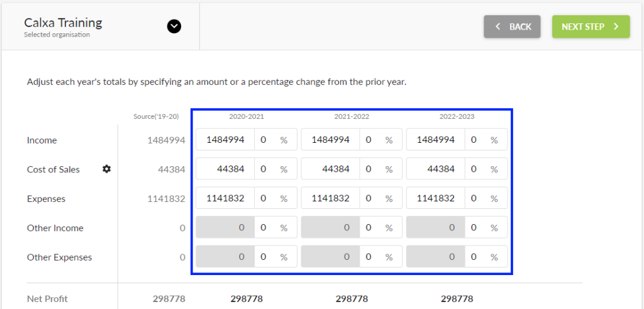Click the NEXT STEP button
This screenshot has height=309, width=644.
pyautogui.click(x=591, y=26)
